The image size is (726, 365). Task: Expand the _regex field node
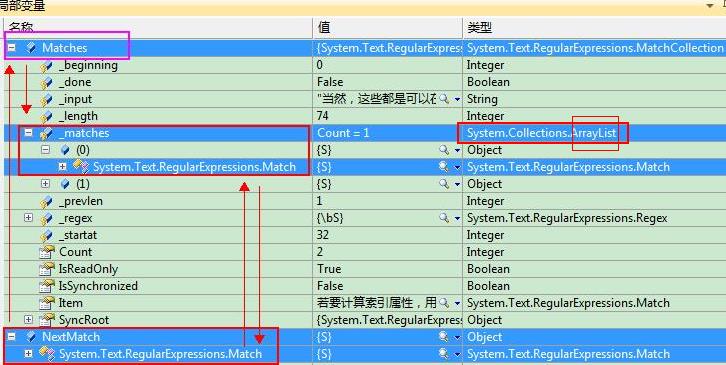coord(29,218)
